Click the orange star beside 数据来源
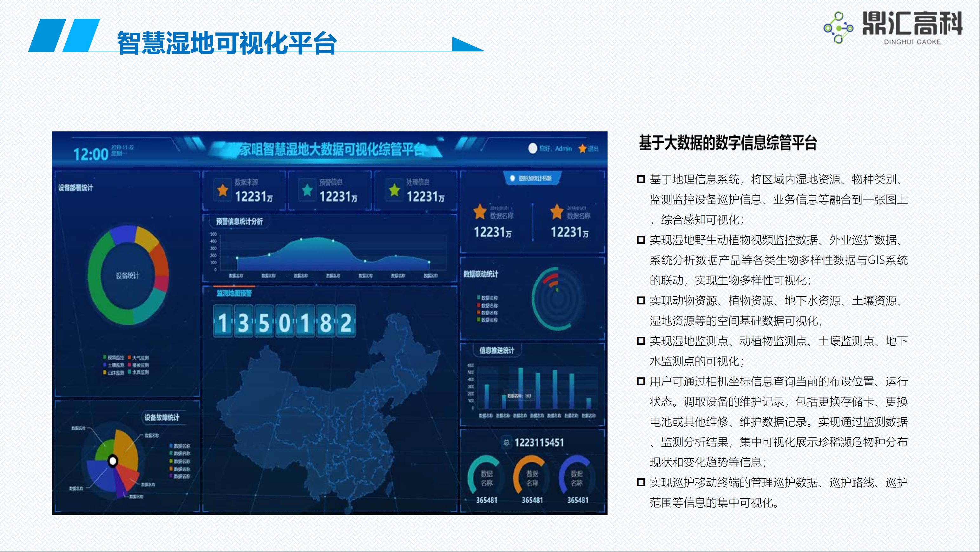Screen dimensions: 980x552 (223, 190)
